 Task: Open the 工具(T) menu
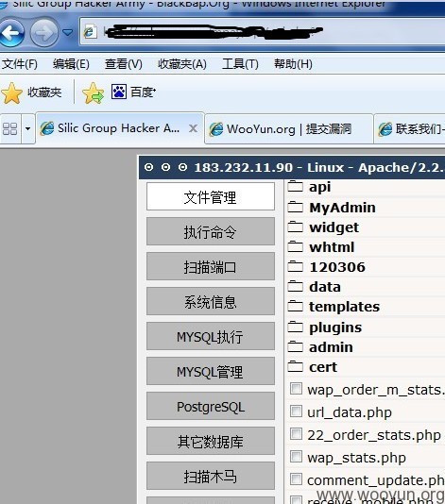[x=240, y=64]
